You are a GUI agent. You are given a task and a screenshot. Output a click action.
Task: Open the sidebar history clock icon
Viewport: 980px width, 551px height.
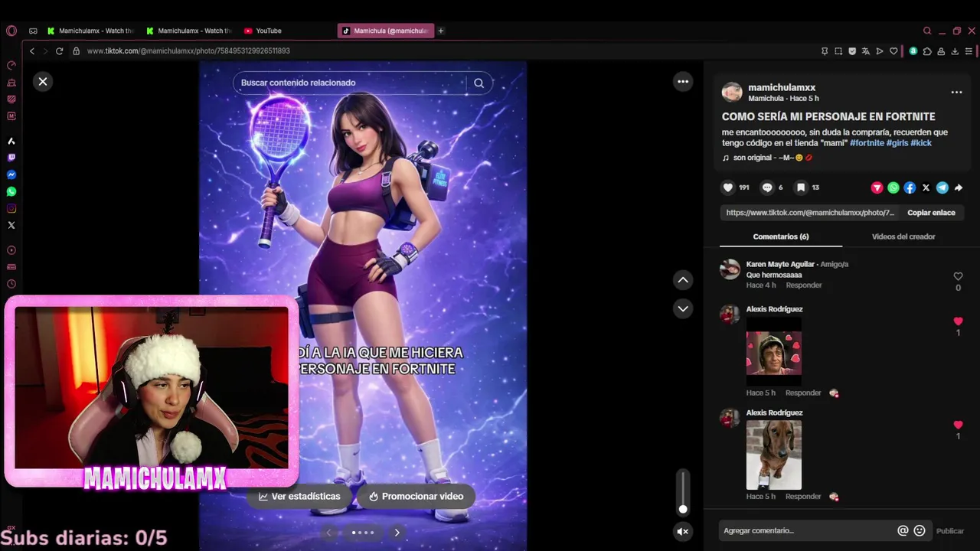tap(11, 284)
